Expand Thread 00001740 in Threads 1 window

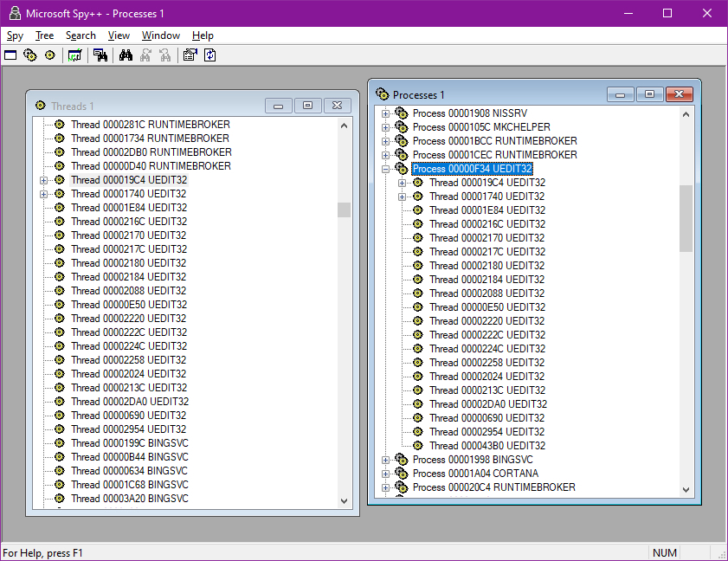pyautogui.click(x=43, y=194)
